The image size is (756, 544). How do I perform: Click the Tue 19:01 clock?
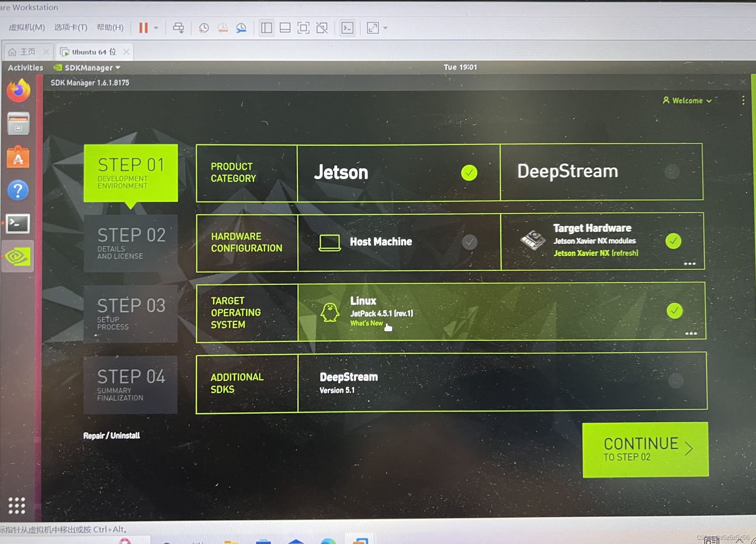[460, 67]
